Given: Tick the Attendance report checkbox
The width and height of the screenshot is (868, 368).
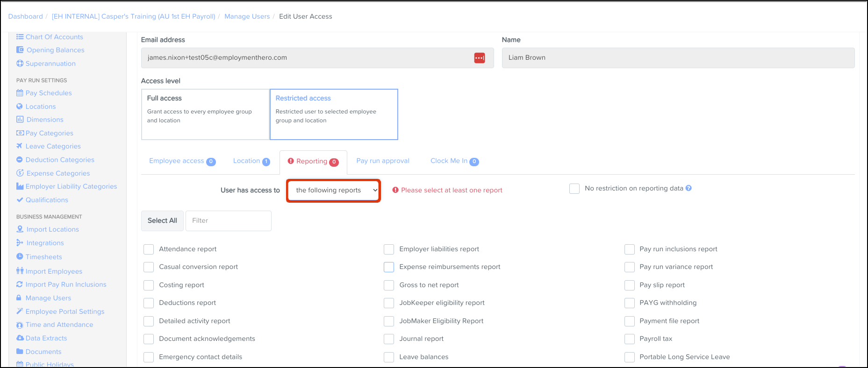Looking at the screenshot, I should pyautogui.click(x=149, y=249).
